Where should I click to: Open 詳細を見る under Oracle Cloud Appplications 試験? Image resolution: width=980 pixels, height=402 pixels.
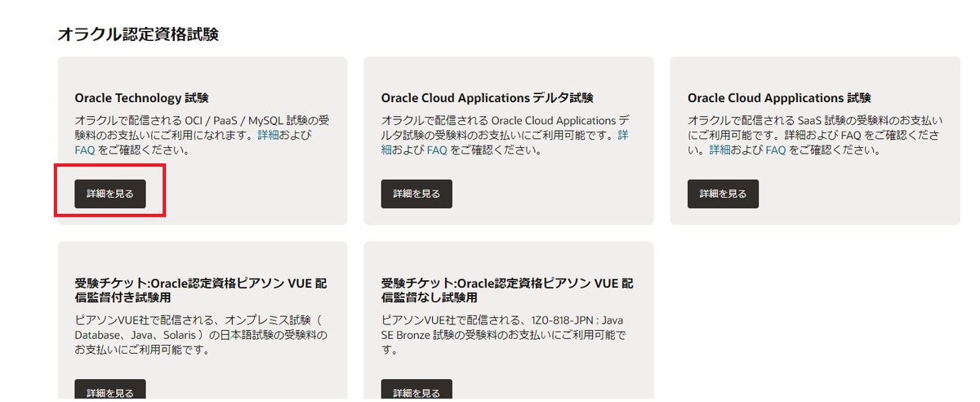723,194
